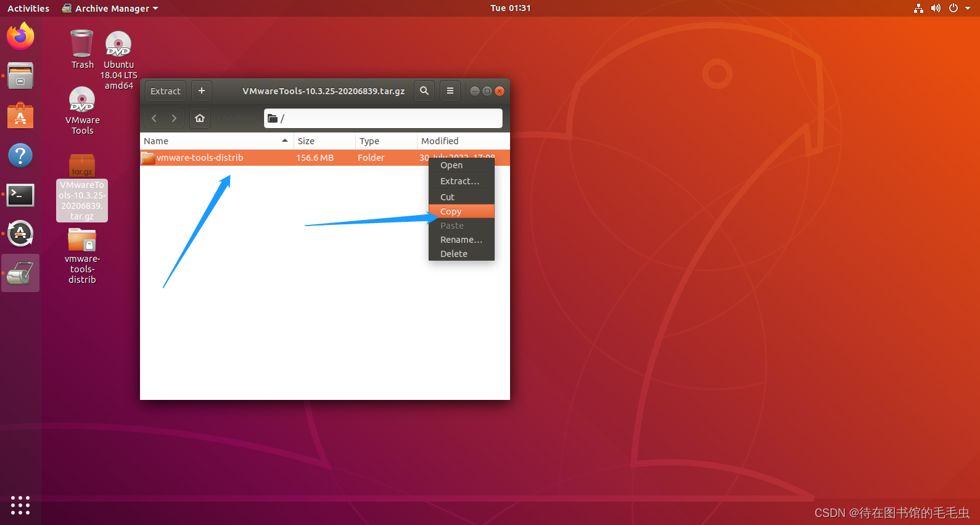Open Software Updater from the dock
980x525 pixels.
point(20,234)
